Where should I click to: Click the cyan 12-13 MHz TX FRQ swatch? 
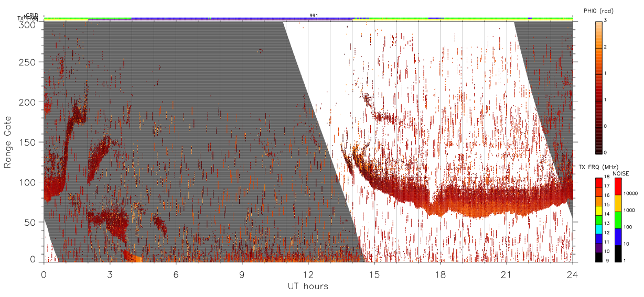click(x=599, y=229)
